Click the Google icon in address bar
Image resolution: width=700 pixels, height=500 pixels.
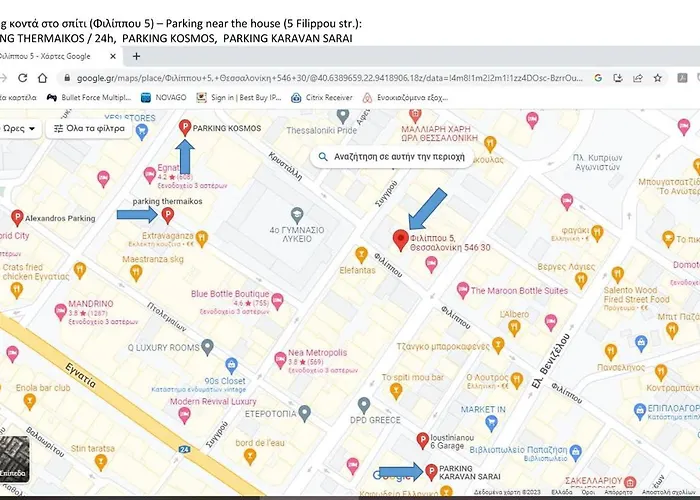[598, 78]
